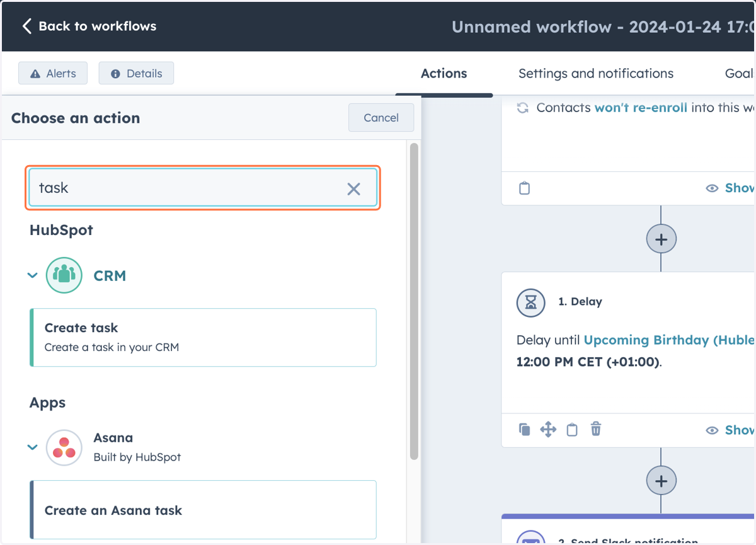756x545 pixels.
Task: Open the Alerts panel
Action: [53, 73]
